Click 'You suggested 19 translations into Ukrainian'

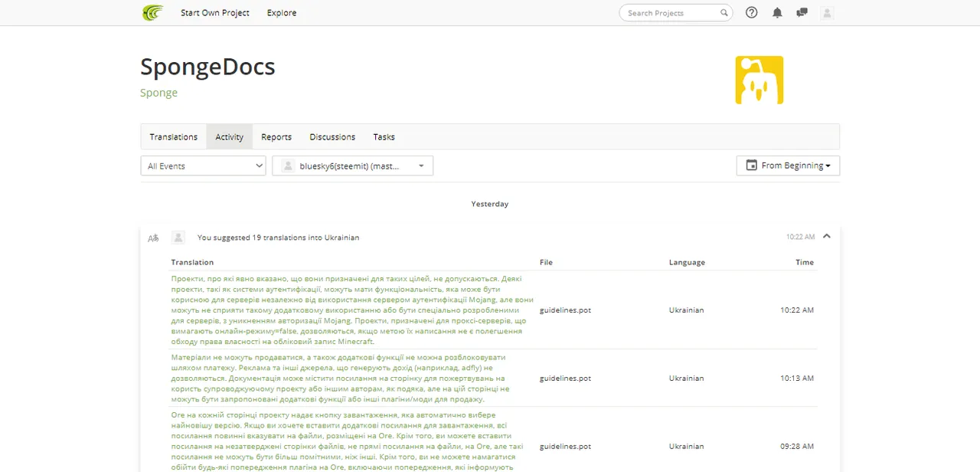[278, 238]
